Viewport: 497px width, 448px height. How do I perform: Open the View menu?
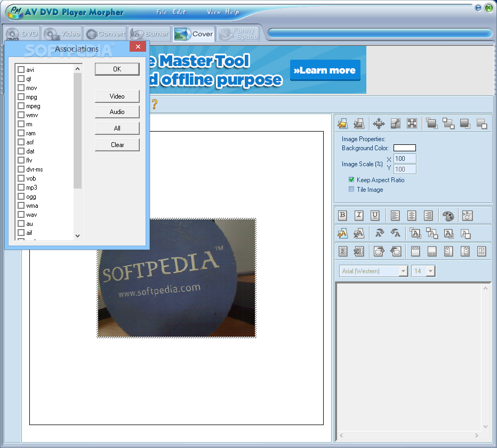214,12
